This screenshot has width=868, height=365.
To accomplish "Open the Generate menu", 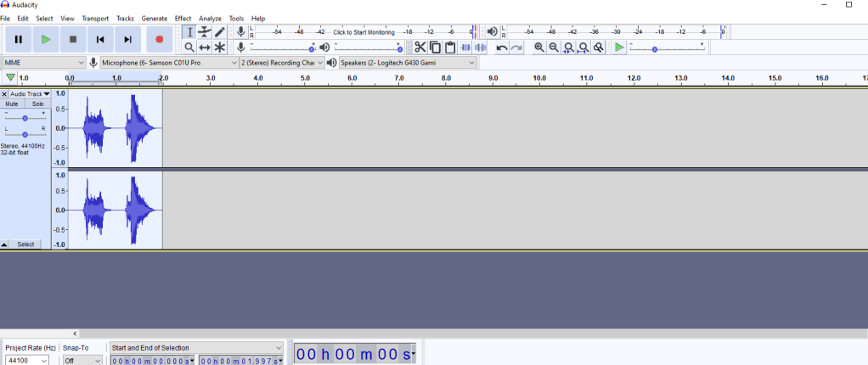I will coord(154,18).
